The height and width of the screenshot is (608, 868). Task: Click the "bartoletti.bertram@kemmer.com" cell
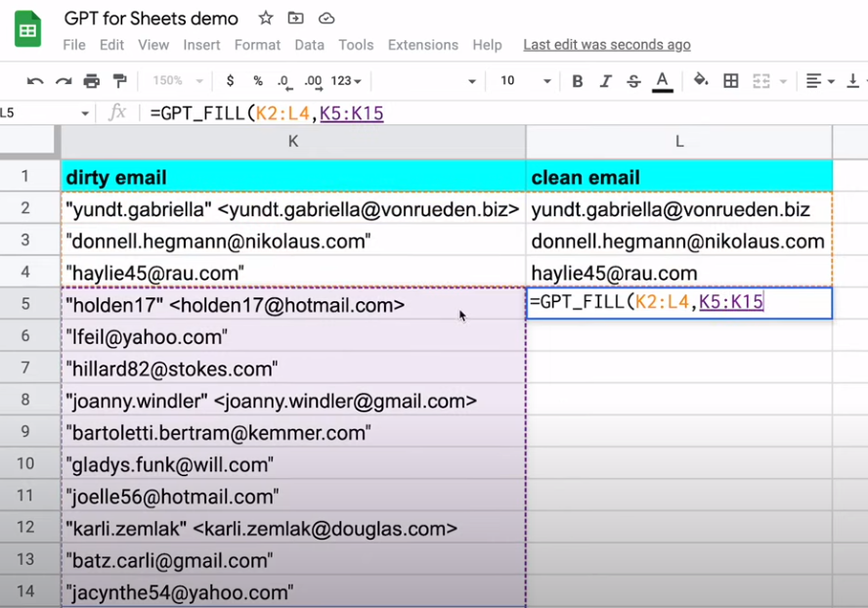coord(293,432)
